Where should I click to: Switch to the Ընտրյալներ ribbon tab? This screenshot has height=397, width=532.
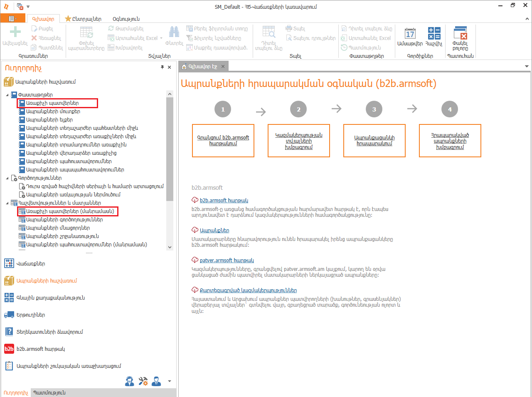click(83, 19)
